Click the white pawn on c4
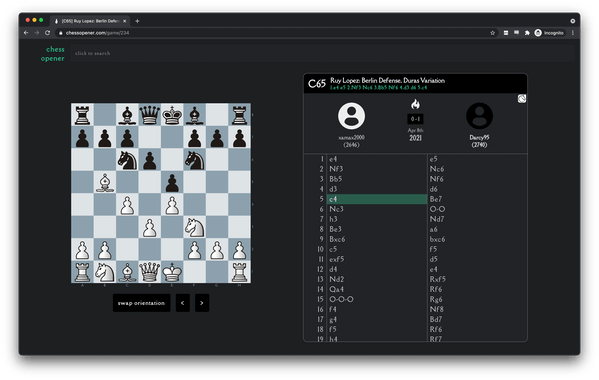599x380 pixels. pos(127,205)
